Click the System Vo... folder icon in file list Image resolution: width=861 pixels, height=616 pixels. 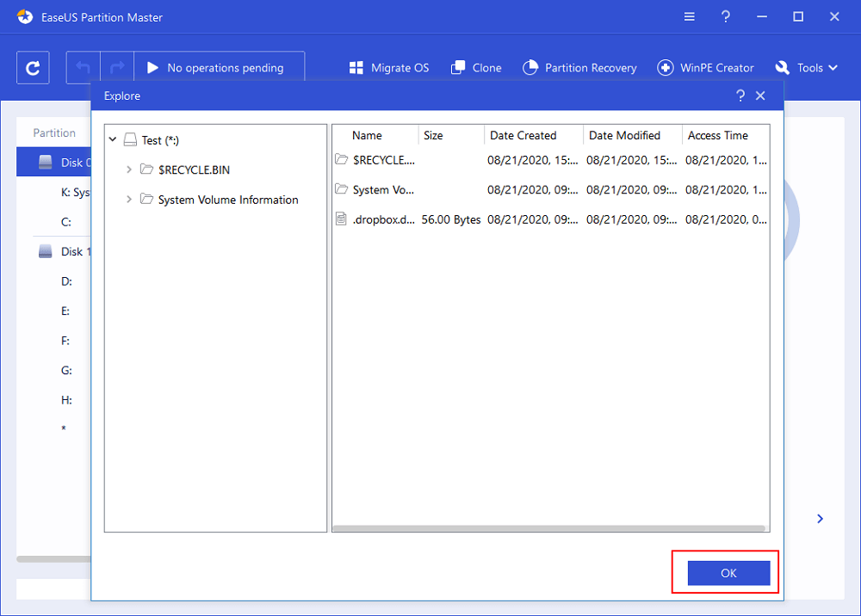pyautogui.click(x=342, y=188)
